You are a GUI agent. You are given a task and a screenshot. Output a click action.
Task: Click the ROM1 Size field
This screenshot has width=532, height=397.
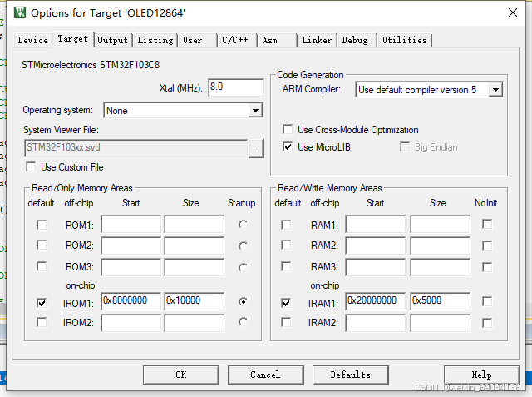coord(195,224)
